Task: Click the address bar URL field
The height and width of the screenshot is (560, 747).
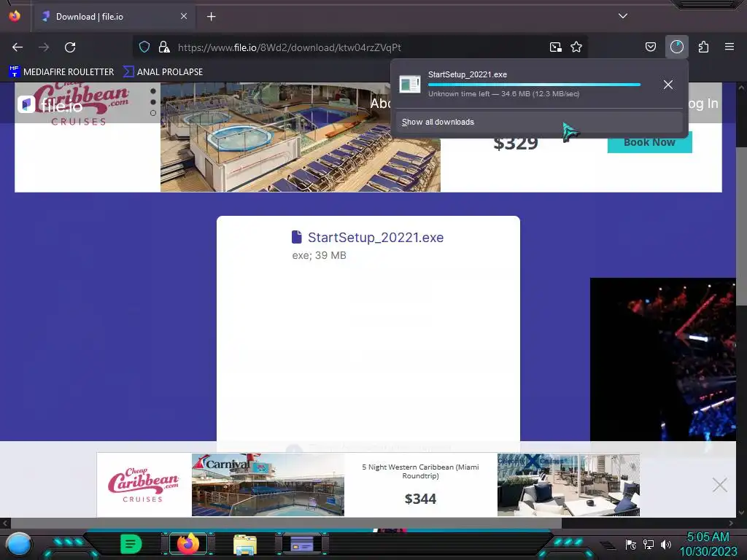Action: 360,47
